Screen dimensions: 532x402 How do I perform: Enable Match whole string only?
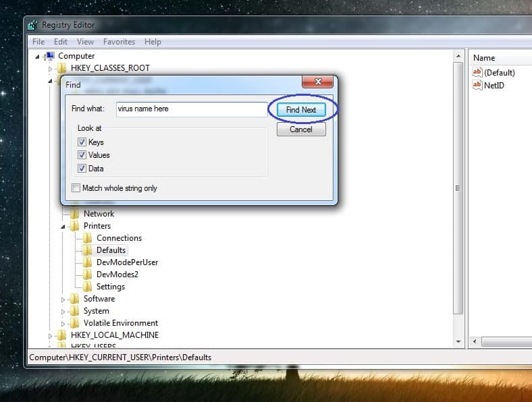pyautogui.click(x=76, y=188)
